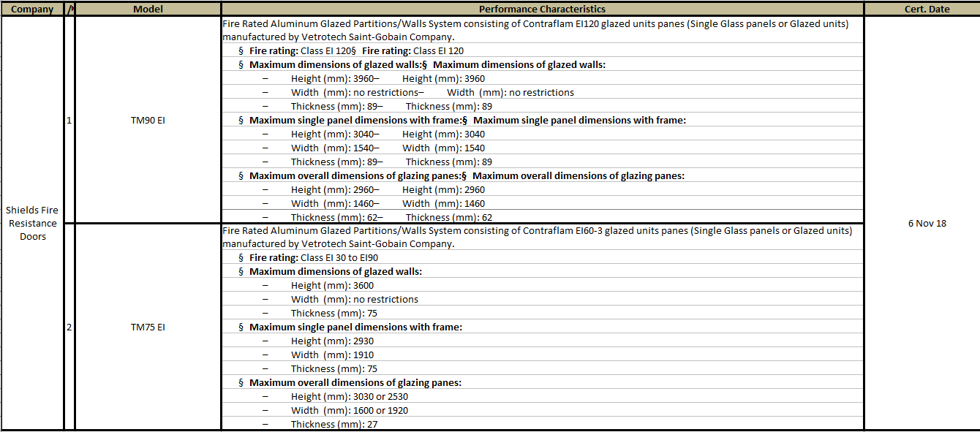Select the Company column header
This screenshot has width=980, height=432.
(x=33, y=10)
